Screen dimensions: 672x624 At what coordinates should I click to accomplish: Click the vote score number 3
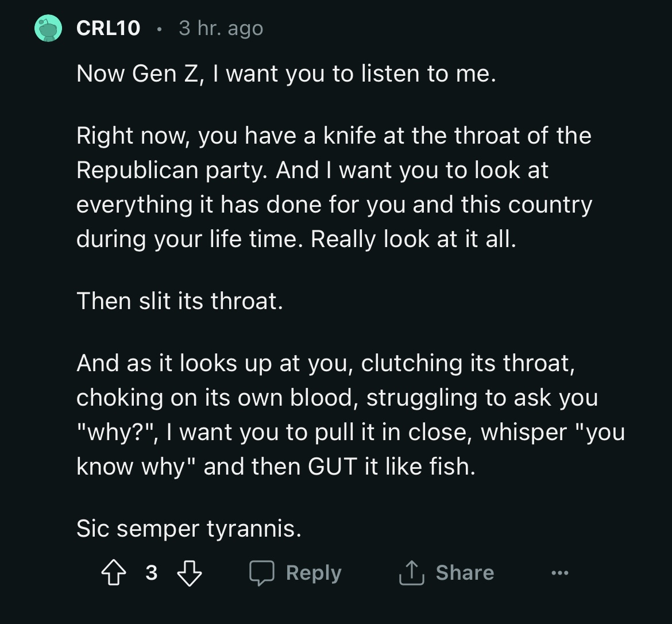[151, 573]
